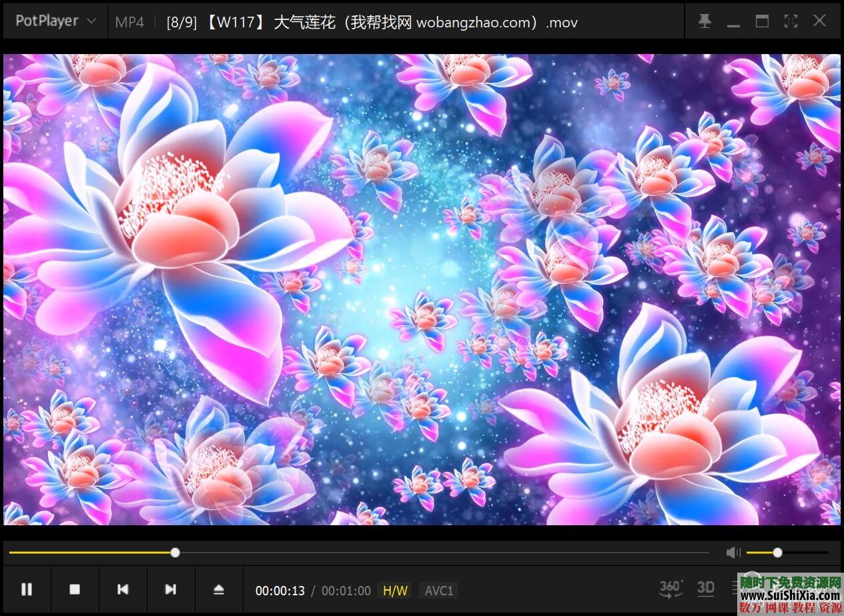Open the PotPlayer main menu chevron

coord(92,21)
